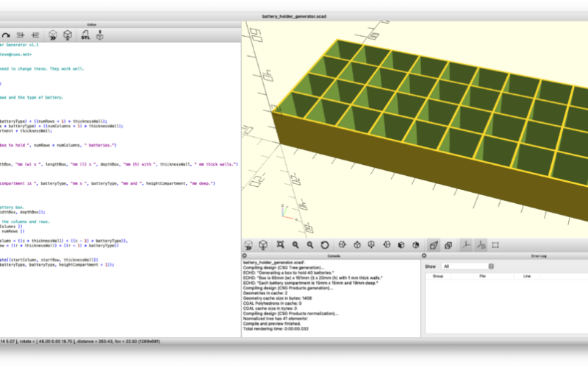The image size is (588, 368).
Task: Toggle Show Edges in viewport toolbar
Action: click(x=495, y=244)
